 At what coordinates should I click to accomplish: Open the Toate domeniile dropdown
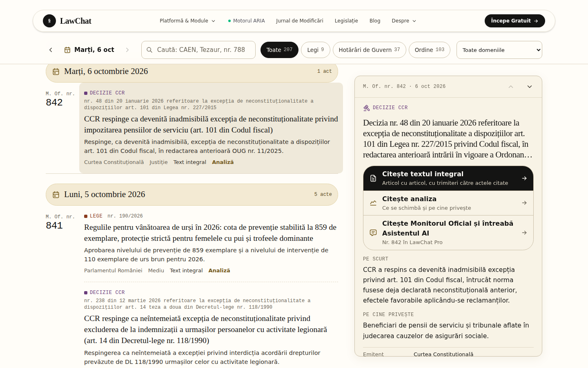click(x=499, y=50)
